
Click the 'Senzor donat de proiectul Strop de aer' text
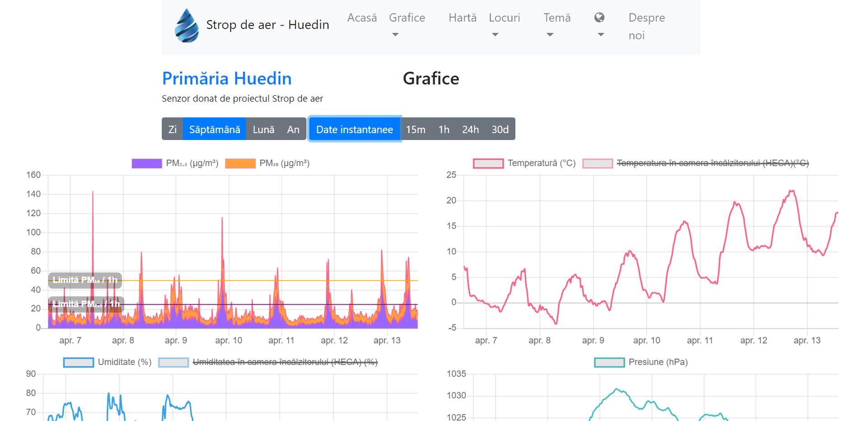[242, 98]
